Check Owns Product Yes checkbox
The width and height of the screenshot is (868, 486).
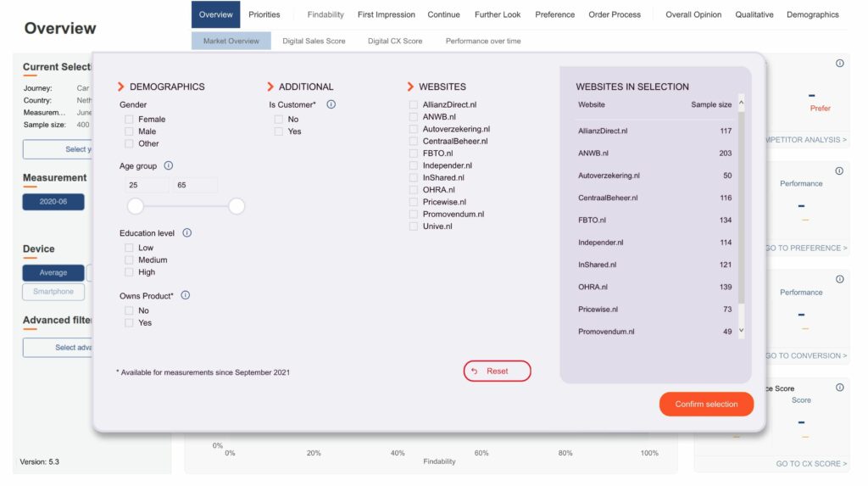[x=129, y=322]
